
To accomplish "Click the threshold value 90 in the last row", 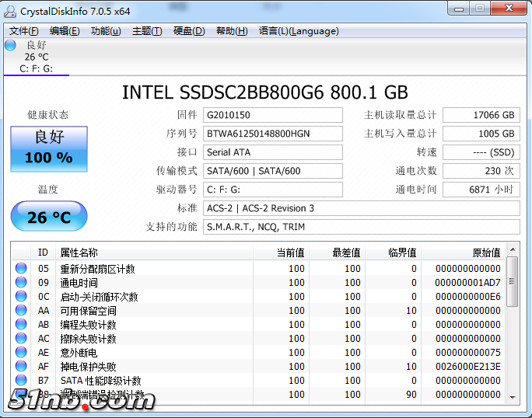I will tap(411, 394).
